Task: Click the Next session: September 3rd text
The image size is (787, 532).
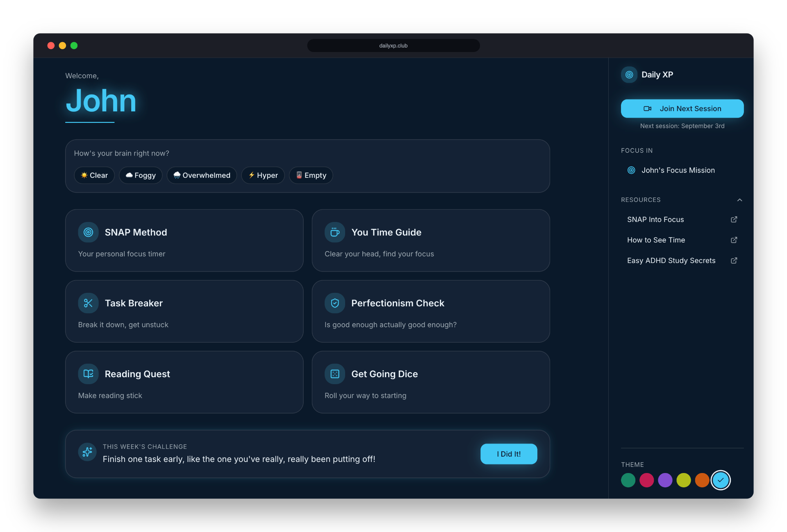Action: 682,126
